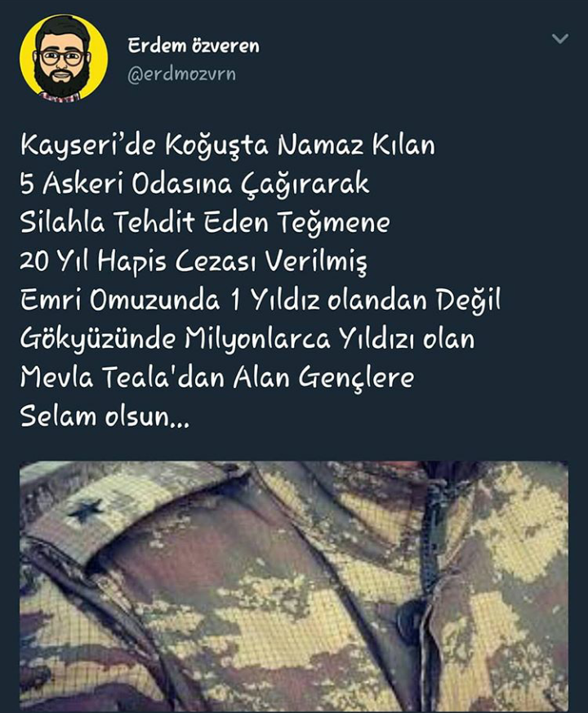
Task: Open the attached camouflage uniform photo
Action: click(x=294, y=586)
